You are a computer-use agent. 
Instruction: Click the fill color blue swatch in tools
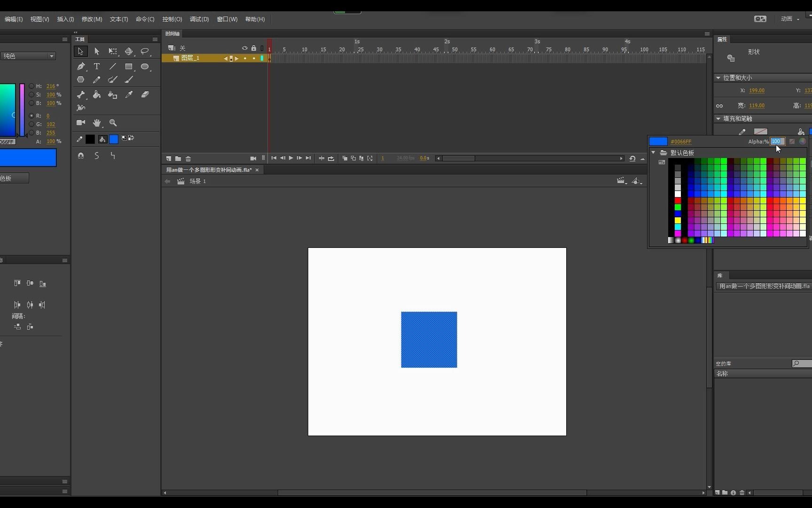click(114, 139)
